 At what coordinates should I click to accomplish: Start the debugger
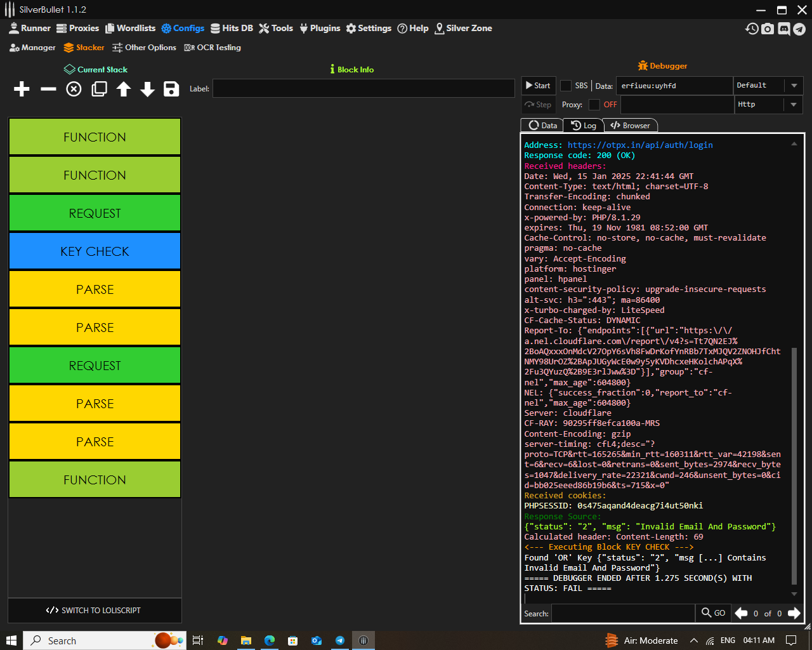coord(538,86)
